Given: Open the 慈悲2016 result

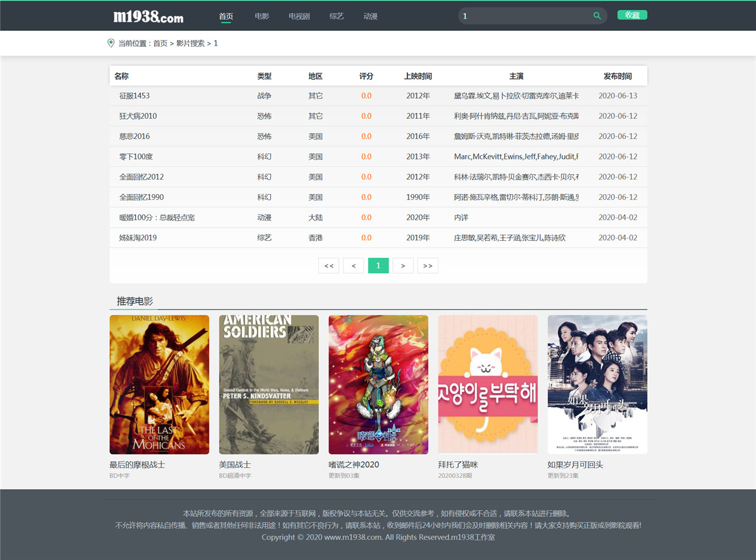Looking at the screenshot, I should (134, 137).
